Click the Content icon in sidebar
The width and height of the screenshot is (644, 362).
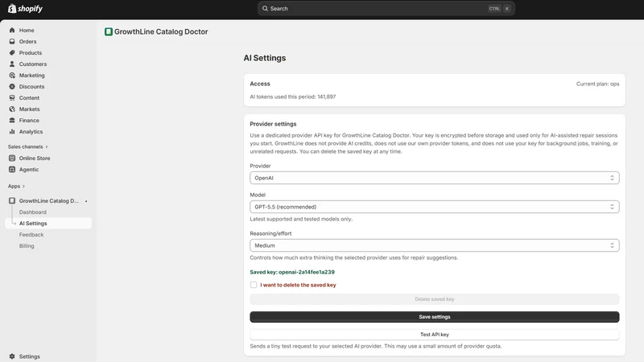coord(12,97)
